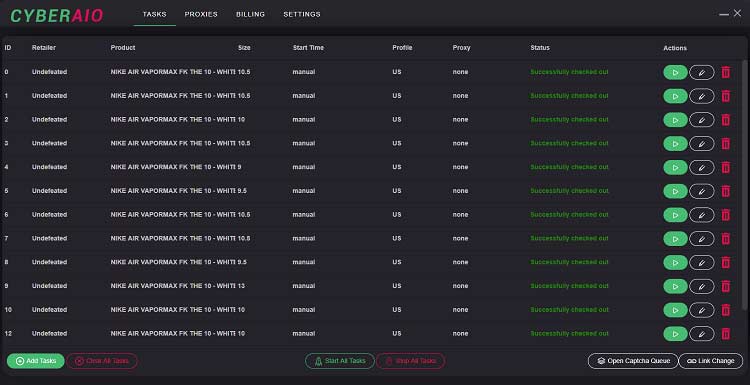750x385 pixels.
Task: Click the Retailer column header
Action: [44, 48]
